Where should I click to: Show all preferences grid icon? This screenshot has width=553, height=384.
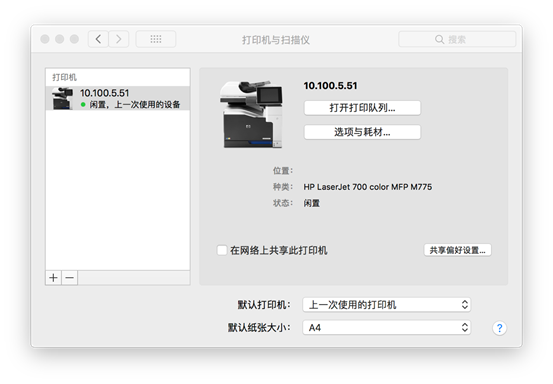point(156,39)
